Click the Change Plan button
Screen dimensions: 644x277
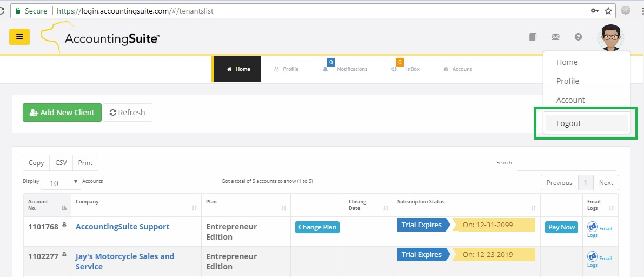tap(317, 227)
